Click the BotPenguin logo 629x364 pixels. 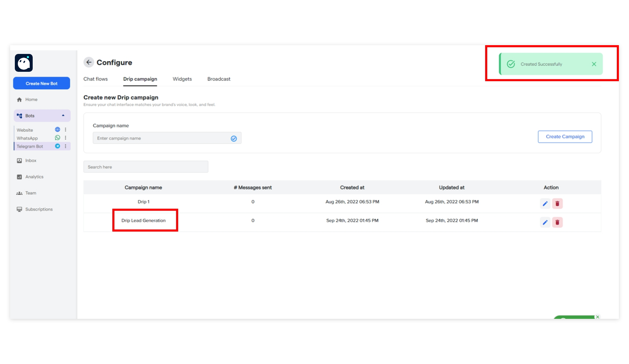pos(24,63)
